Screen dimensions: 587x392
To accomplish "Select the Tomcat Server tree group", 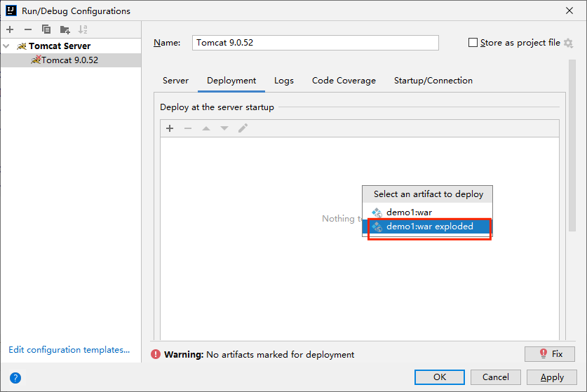I will (71, 46).
